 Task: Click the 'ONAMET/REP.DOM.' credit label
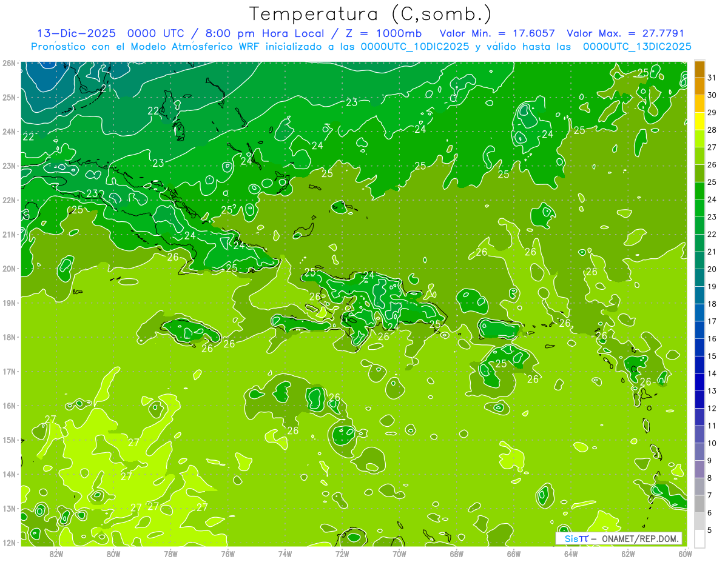pos(640,538)
